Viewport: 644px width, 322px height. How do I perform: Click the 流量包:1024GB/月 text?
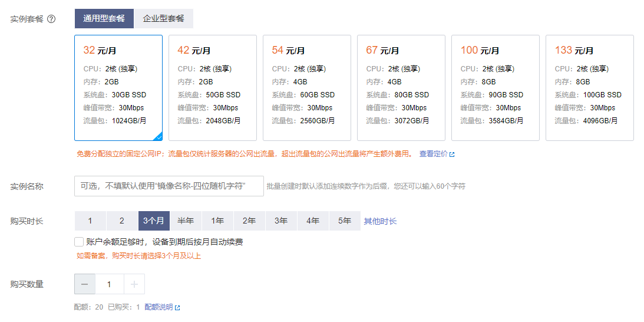(115, 121)
